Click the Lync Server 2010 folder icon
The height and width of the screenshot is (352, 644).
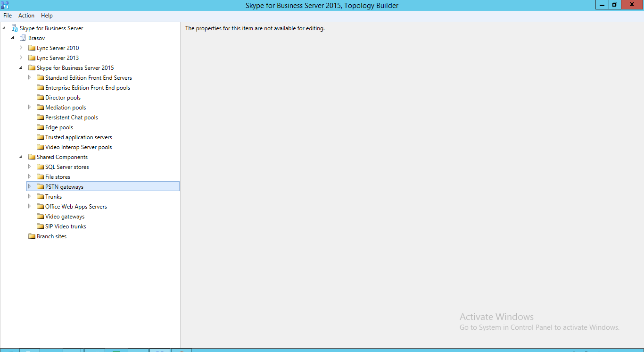[x=32, y=48]
